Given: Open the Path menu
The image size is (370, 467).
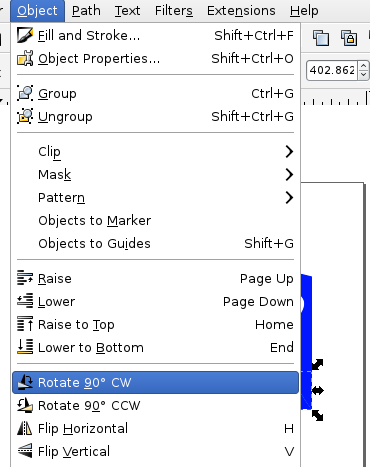Looking at the screenshot, I should [x=86, y=11].
